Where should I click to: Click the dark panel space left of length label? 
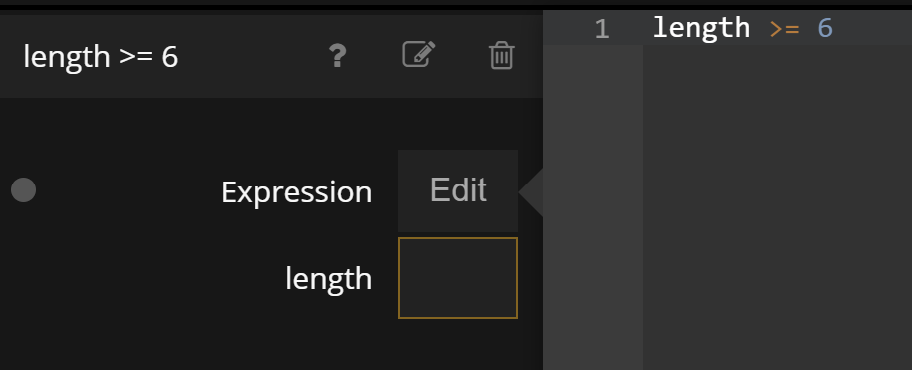point(142,278)
